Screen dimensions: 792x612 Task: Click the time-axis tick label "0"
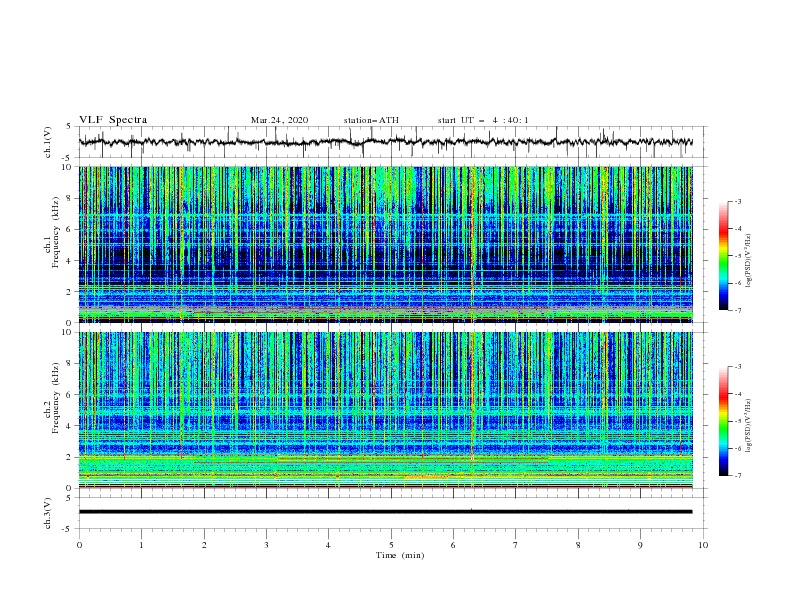click(x=79, y=545)
